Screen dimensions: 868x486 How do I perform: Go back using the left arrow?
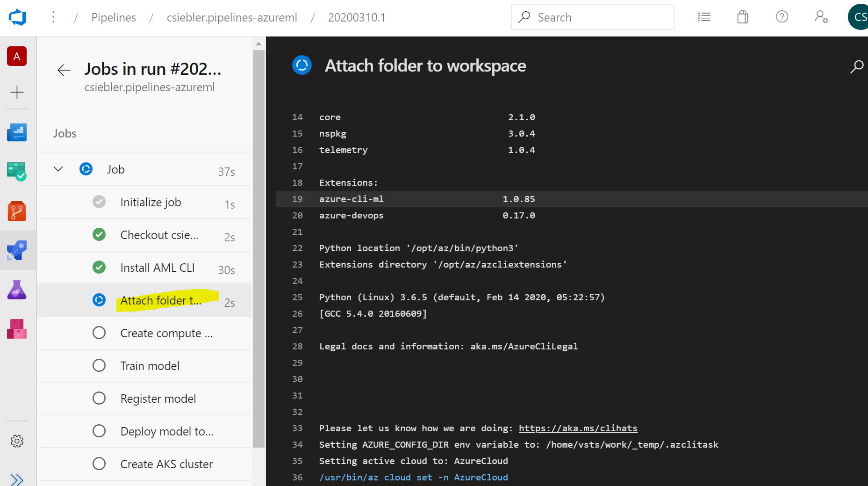(x=64, y=70)
